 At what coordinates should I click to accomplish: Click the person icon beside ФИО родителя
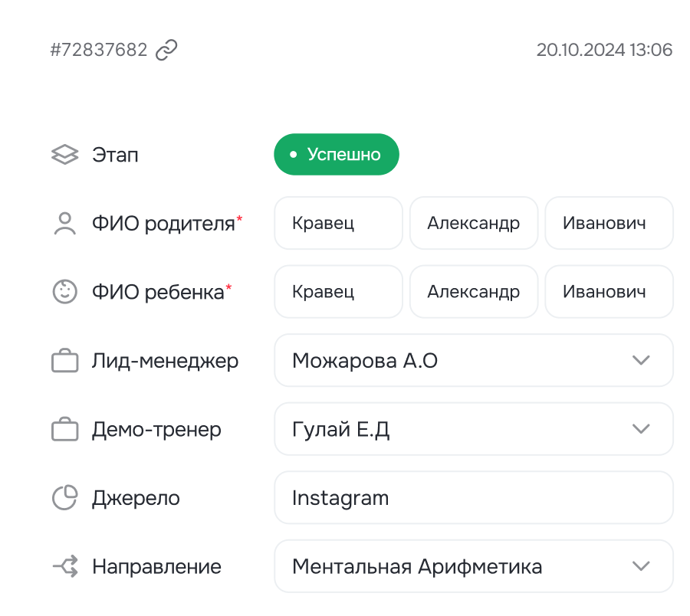[x=65, y=224]
